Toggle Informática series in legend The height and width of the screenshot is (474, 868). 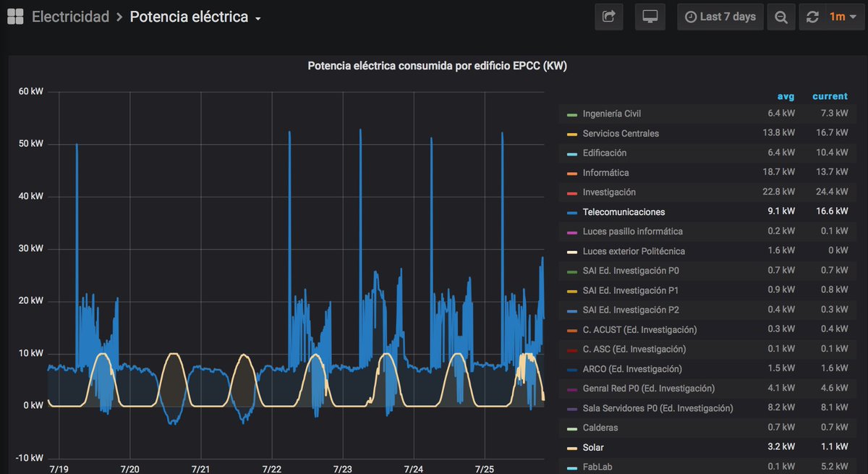[605, 172]
